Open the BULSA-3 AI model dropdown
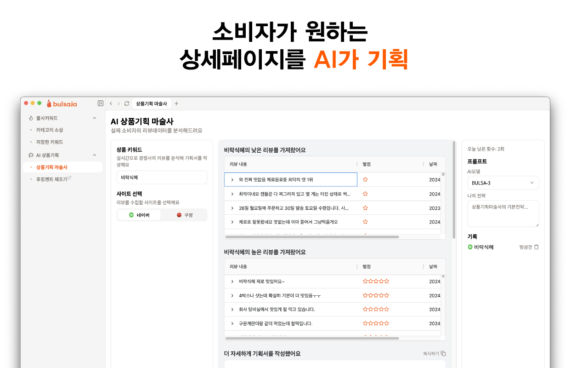The width and height of the screenshot is (588, 368). pos(503,183)
